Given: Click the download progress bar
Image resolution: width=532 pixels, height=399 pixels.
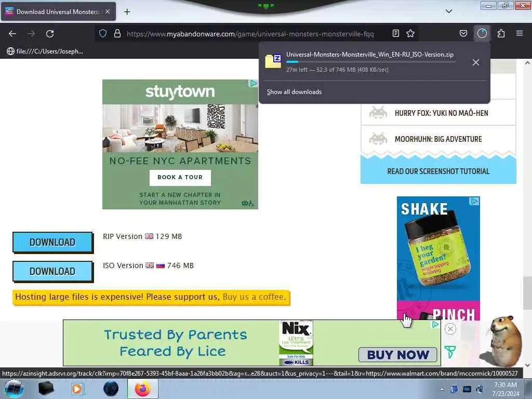Looking at the screenshot, I should tap(370, 62).
